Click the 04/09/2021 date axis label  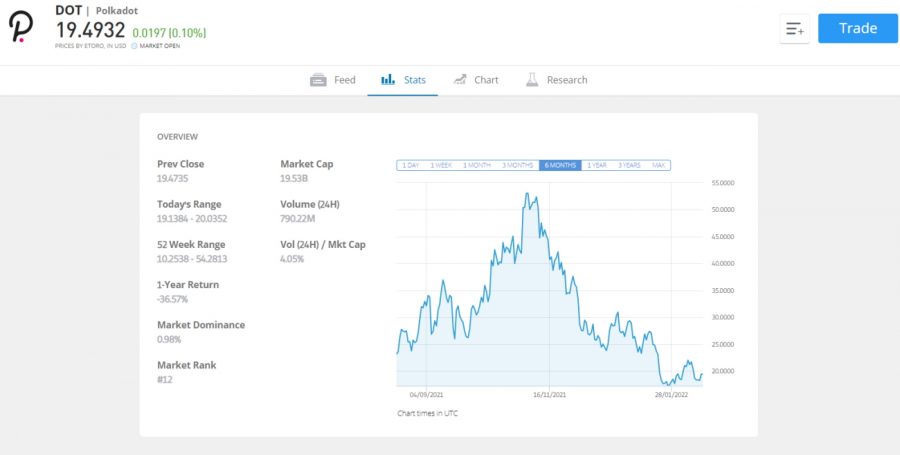coord(426,395)
